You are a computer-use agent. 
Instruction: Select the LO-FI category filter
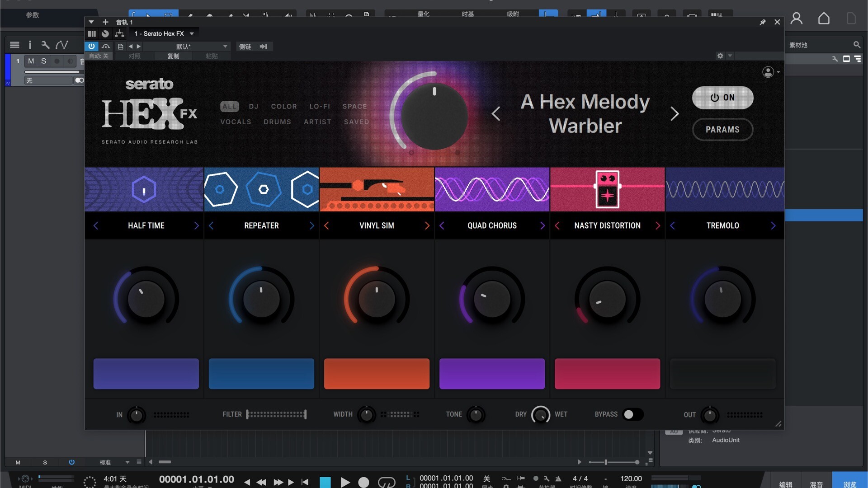[x=320, y=106]
